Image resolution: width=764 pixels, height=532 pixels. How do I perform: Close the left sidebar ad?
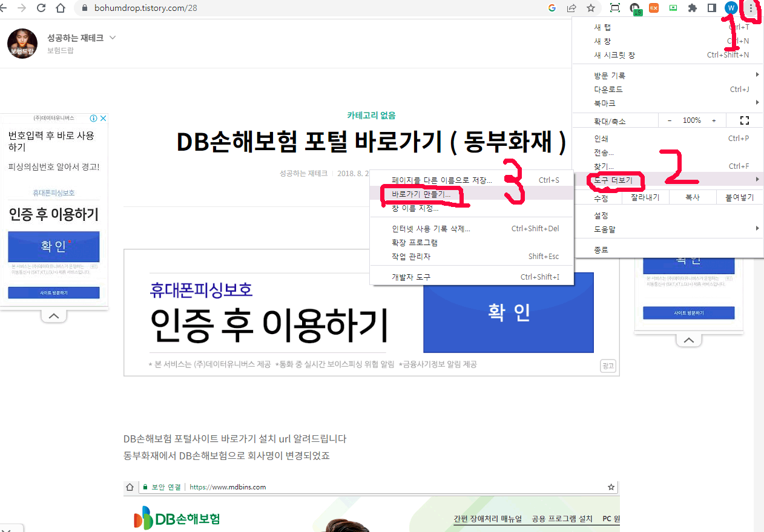[x=104, y=118]
